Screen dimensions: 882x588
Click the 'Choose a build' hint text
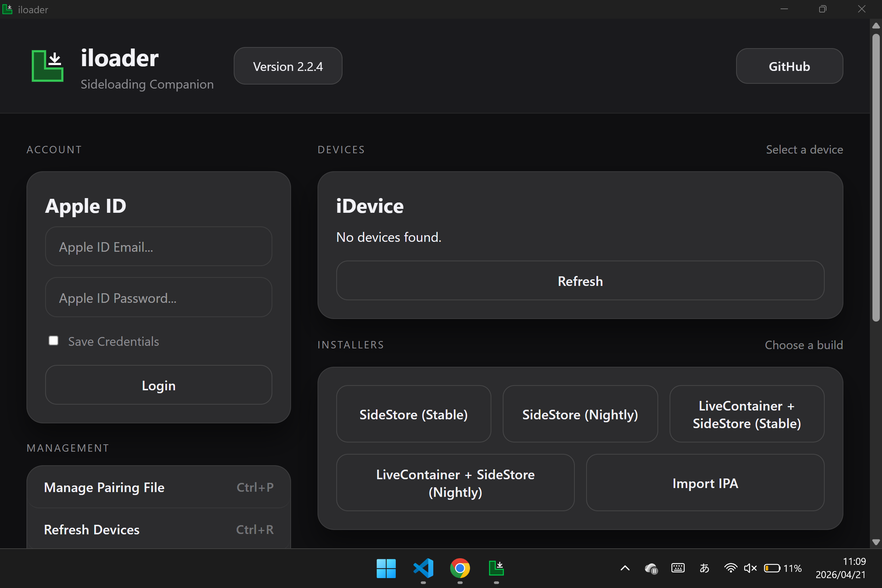coord(804,345)
